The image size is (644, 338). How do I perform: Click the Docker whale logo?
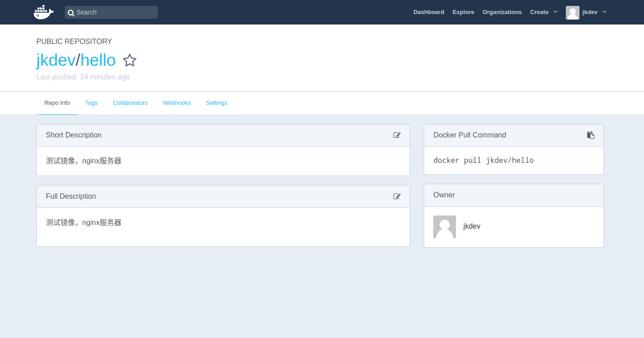pos(44,12)
